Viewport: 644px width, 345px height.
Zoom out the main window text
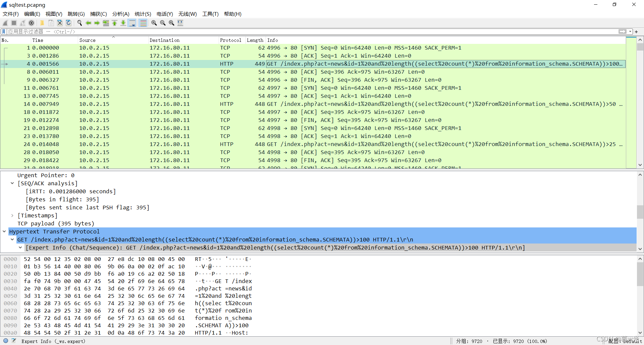(x=163, y=23)
